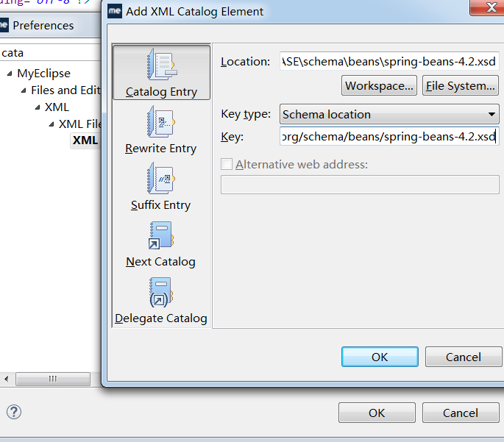Select the XML Catalog tree item

(85, 140)
